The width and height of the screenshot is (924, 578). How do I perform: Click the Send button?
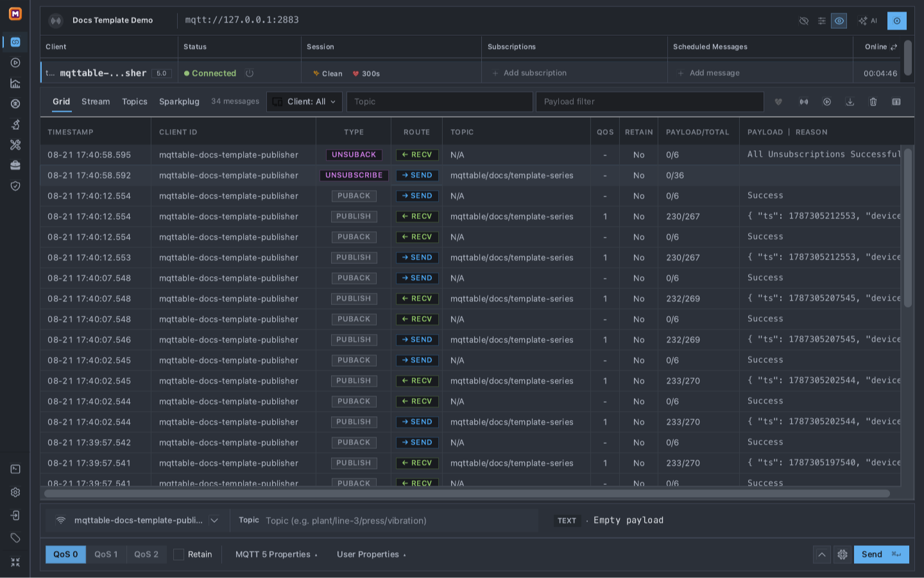point(881,554)
